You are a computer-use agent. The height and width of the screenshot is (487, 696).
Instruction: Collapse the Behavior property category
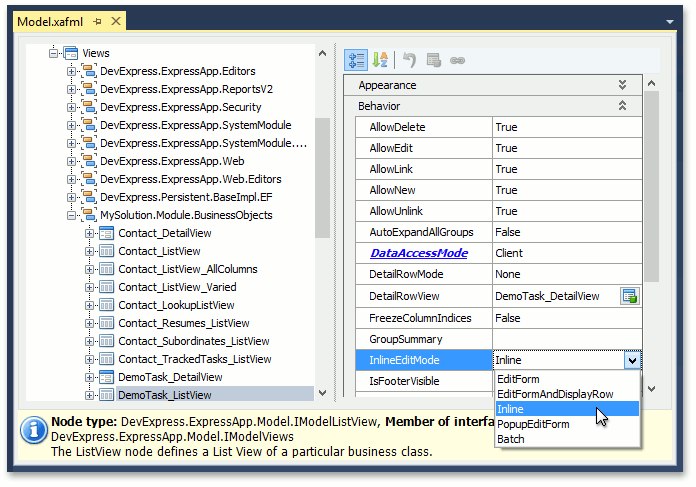(x=622, y=106)
